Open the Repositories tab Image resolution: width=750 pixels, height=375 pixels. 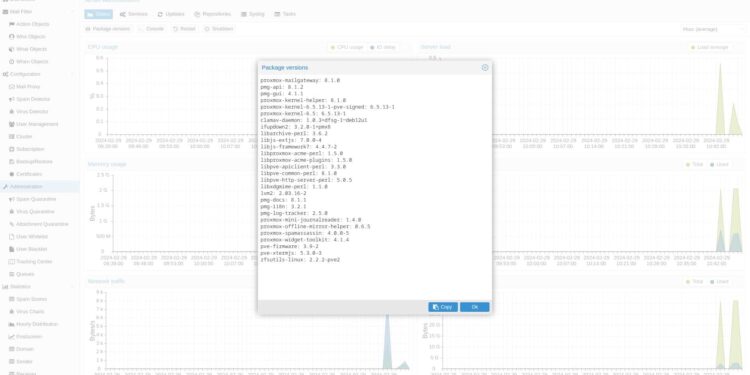pyautogui.click(x=212, y=14)
